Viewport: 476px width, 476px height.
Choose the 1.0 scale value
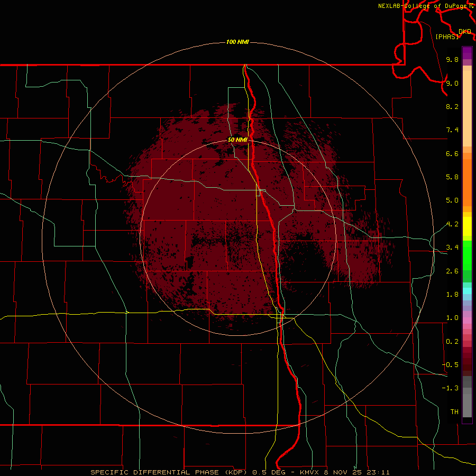(x=452, y=318)
